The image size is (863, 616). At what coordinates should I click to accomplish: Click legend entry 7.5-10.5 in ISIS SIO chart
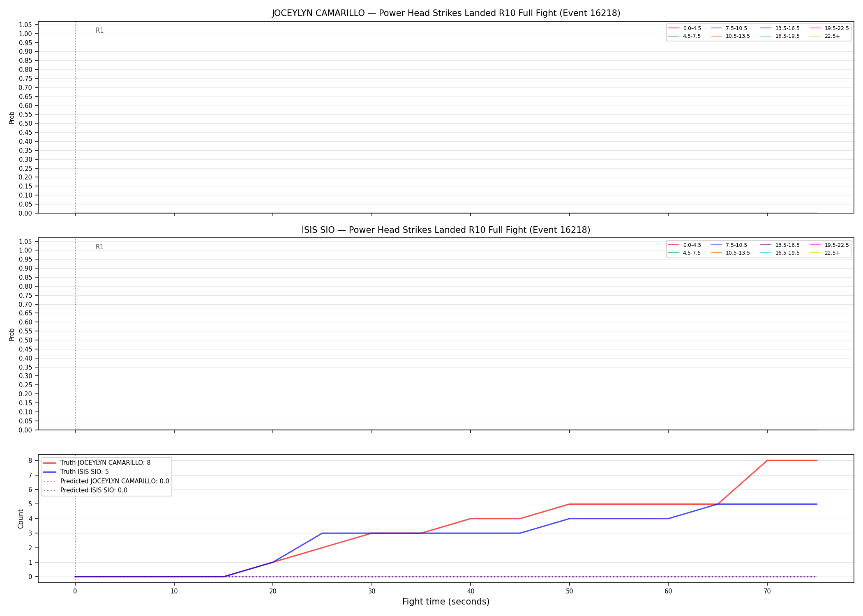coord(729,245)
